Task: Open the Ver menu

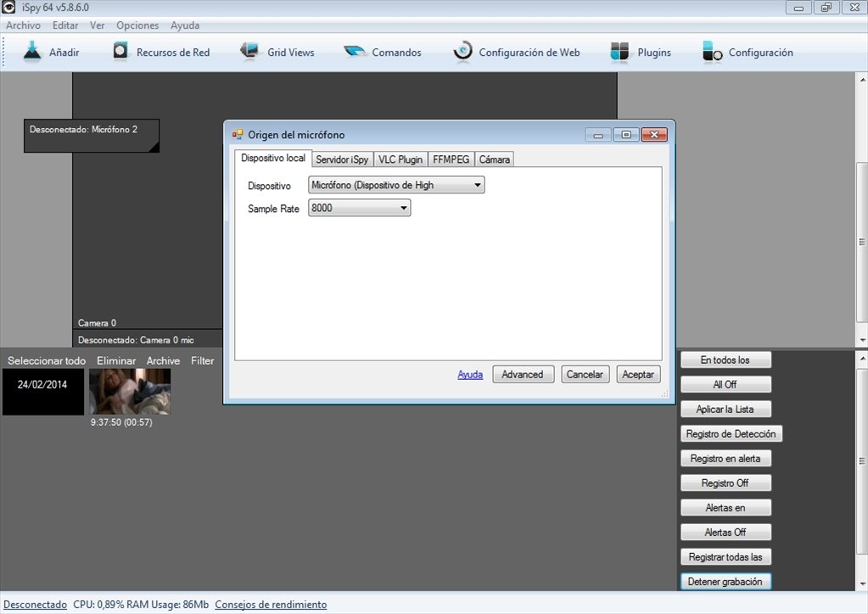Action: pos(98,25)
